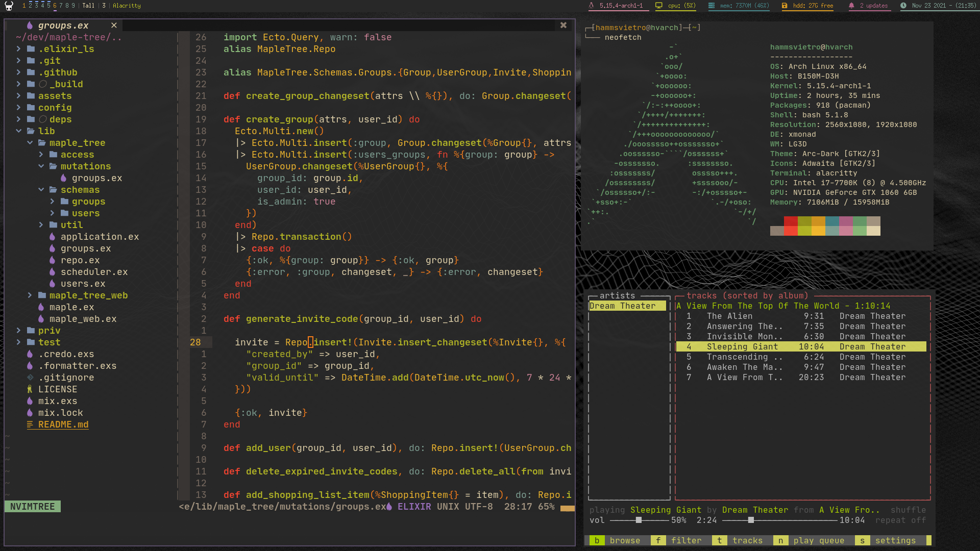The image size is (980, 551).
Task: Expand the deps folder
Action: (18, 119)
